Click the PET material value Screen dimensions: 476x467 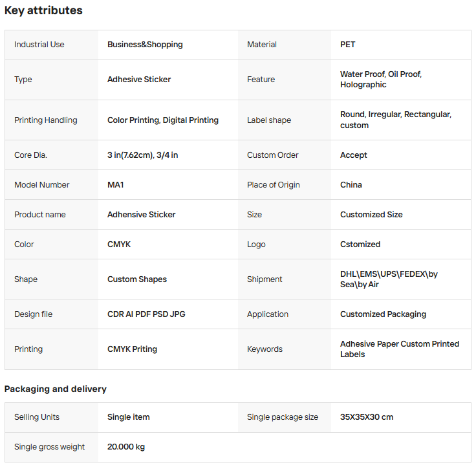[x=348, y=45]
